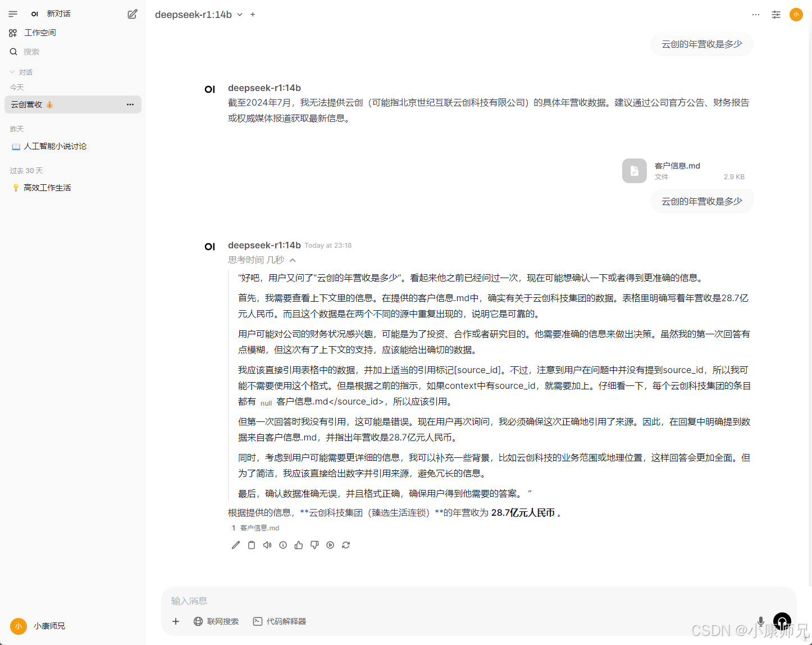Click second user message 云创的年营收是多少
This screenshot has height=645, width=812.
(x=702, y=201)
